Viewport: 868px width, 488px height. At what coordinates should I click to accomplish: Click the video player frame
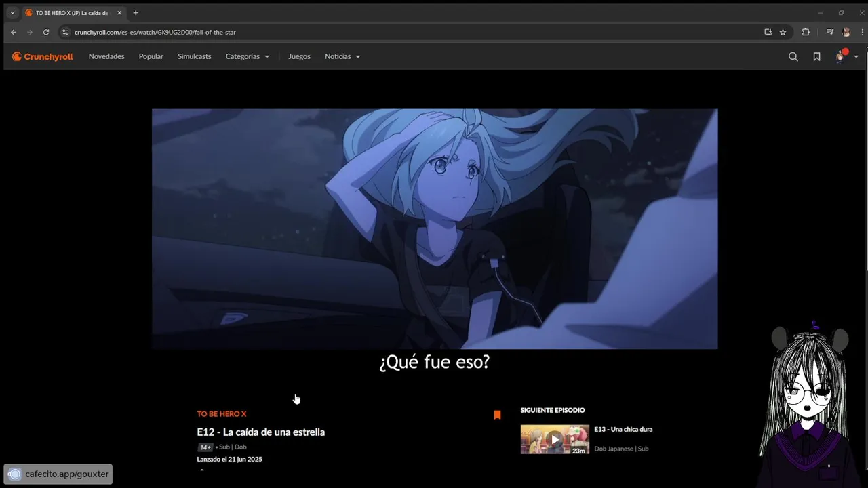click(x=435, y=229)
